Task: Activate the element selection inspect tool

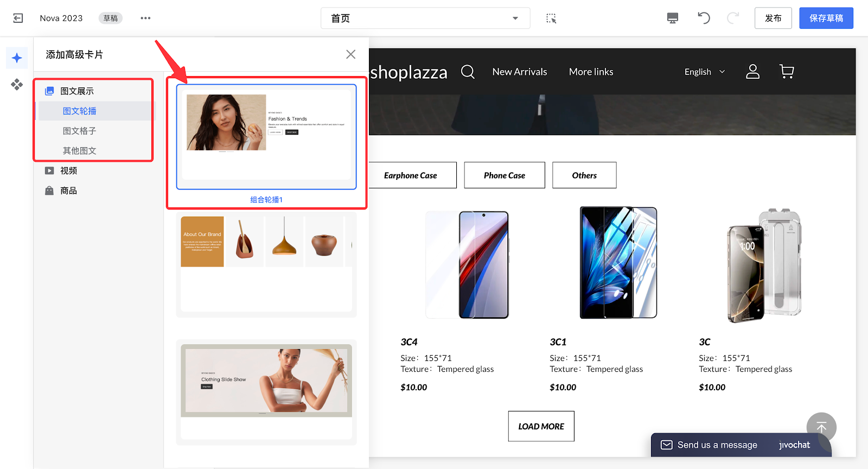Action: click(x=551, y=18)
